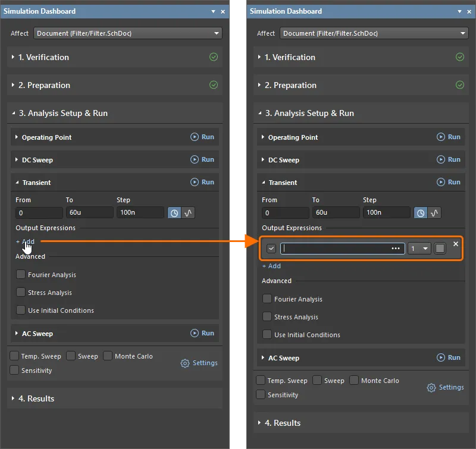Open the expression ellipsis browse button
476x449 pixels.
click(396, 249)
